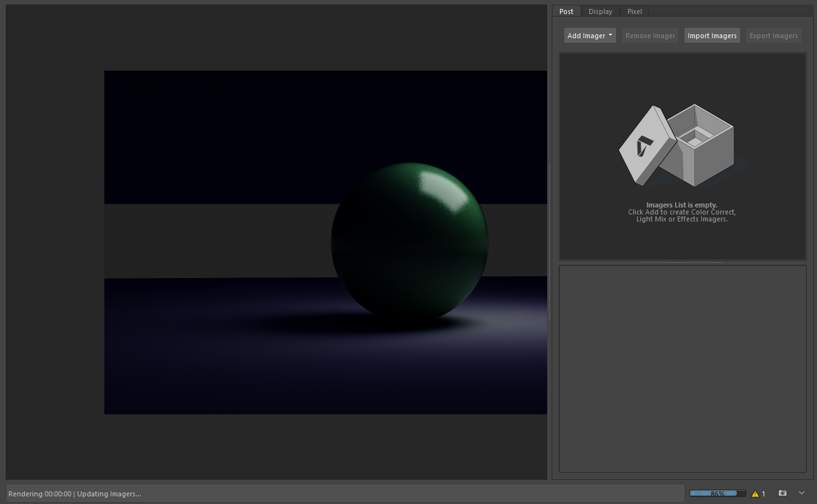
Task: Expand the Add Imager dropdown
Action: point(590,36)
